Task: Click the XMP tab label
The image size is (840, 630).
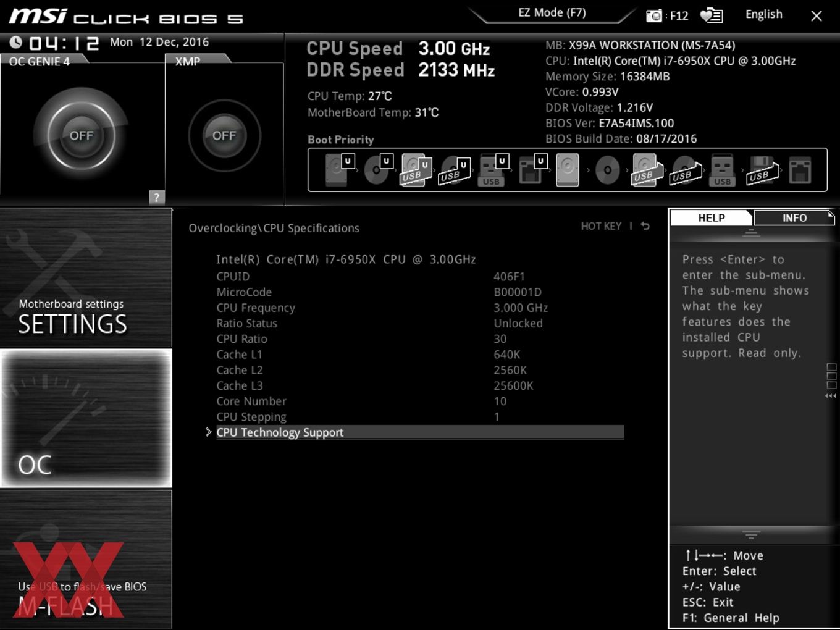Action: pos(188,62)
